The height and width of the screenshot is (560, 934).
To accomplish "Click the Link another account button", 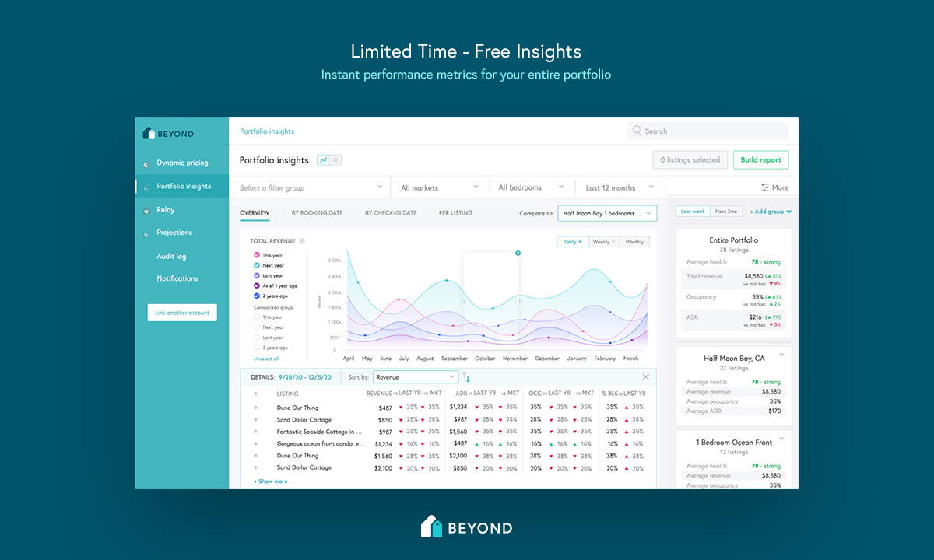I will pyautogui.click(x=181, y=312).
